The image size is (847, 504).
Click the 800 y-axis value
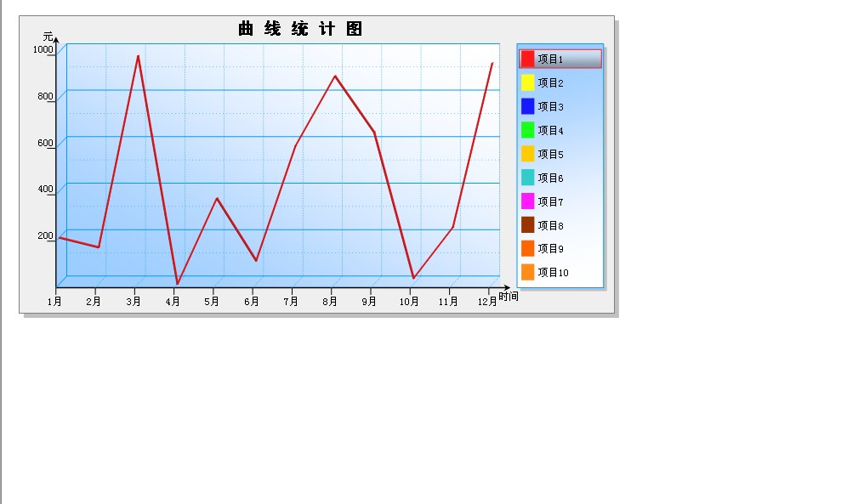tap(45, 96)
